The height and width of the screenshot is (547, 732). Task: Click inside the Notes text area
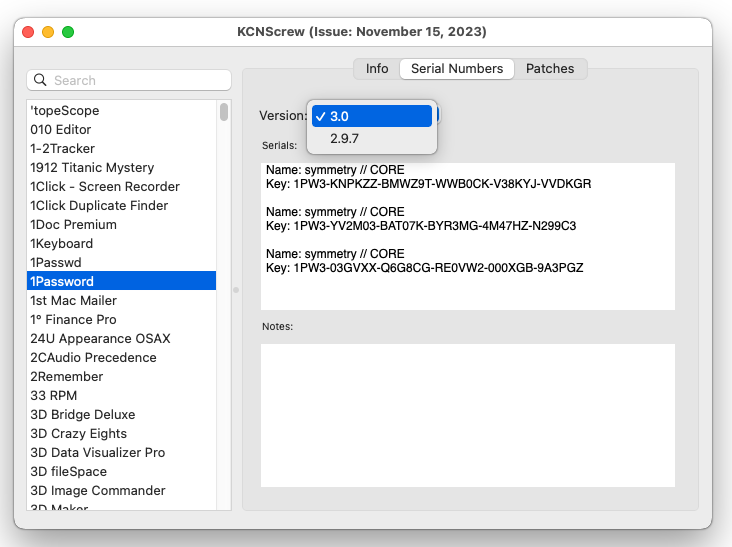[x=467, y=415]
